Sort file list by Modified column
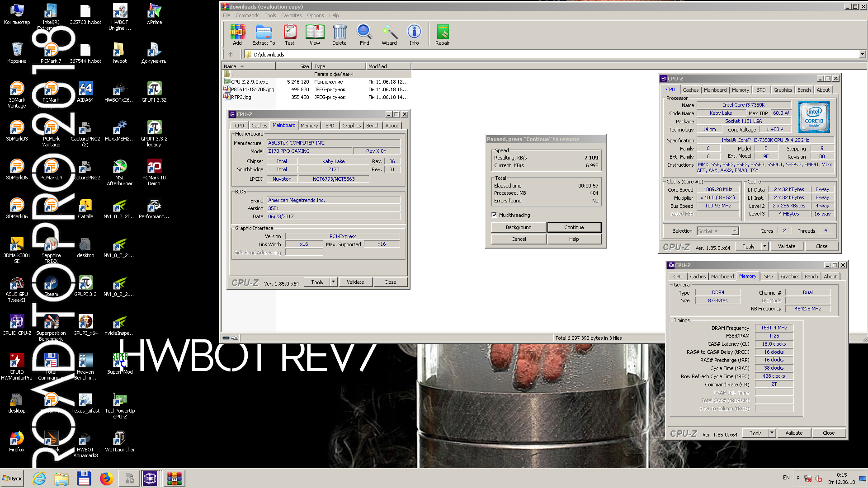The image size is (868, 488). coord(388,66)
